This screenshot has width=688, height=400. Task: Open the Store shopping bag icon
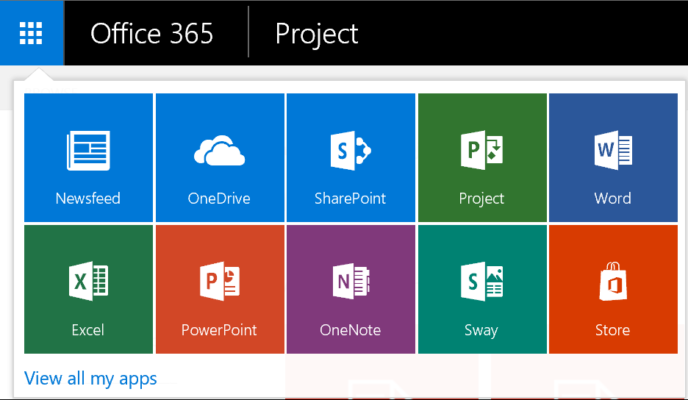click(613, 281)
